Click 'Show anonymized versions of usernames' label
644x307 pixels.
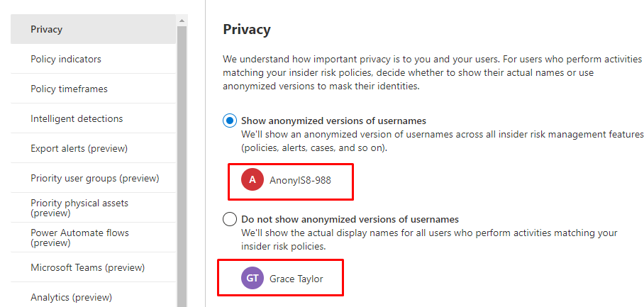pyautogui.click(x=333, y=121)
